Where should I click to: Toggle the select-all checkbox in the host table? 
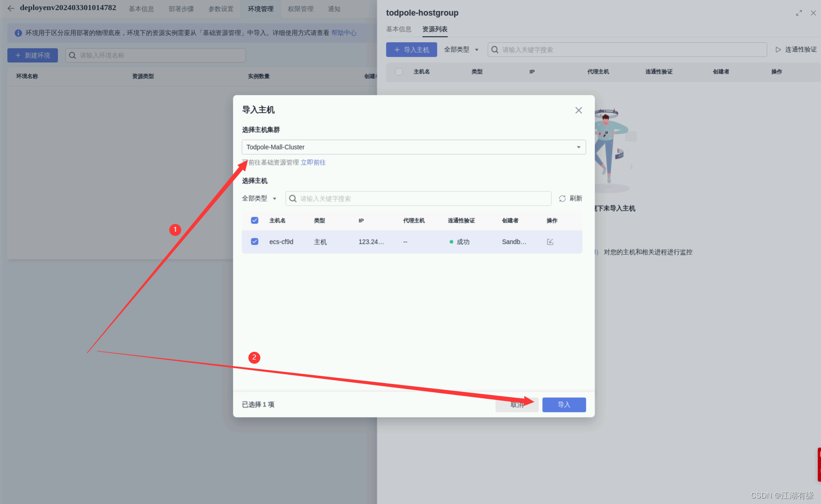[254, 220]
